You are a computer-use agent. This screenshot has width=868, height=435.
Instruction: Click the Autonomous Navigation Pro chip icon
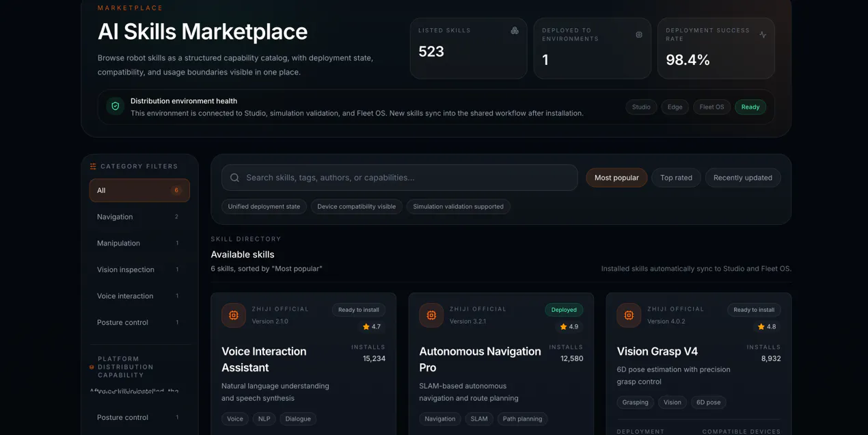coord(431,315)
